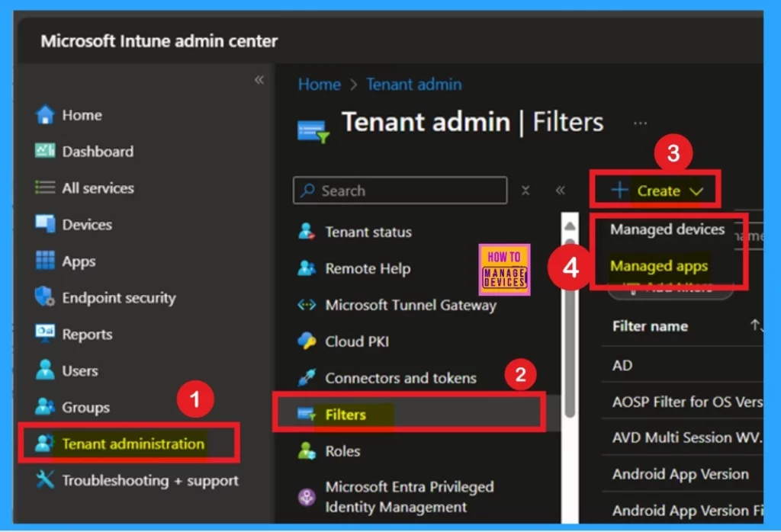781x532 pixels.
Task: Click the Groups people icon
Action: (x=45, y=406)
